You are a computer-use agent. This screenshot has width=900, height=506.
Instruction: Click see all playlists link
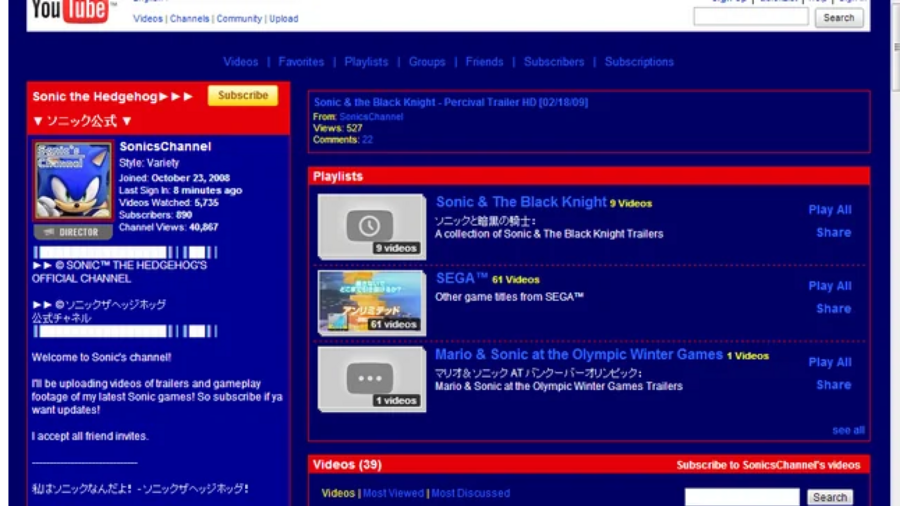pyautogui.click(x=848, y=430)
